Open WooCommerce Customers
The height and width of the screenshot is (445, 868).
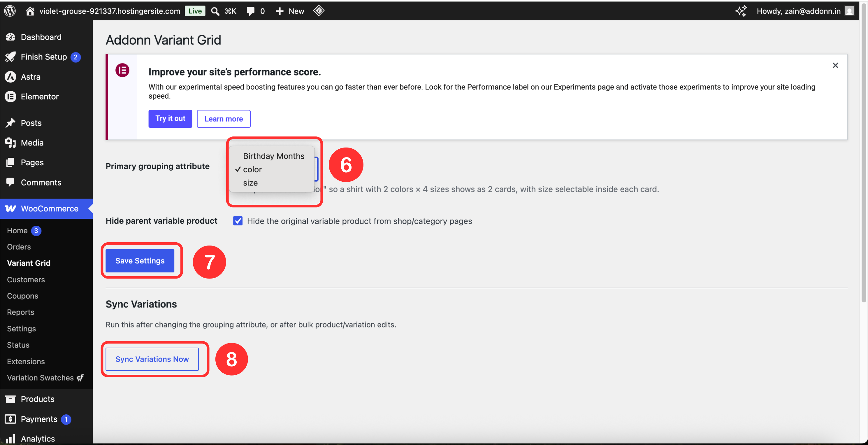(26, 280)
